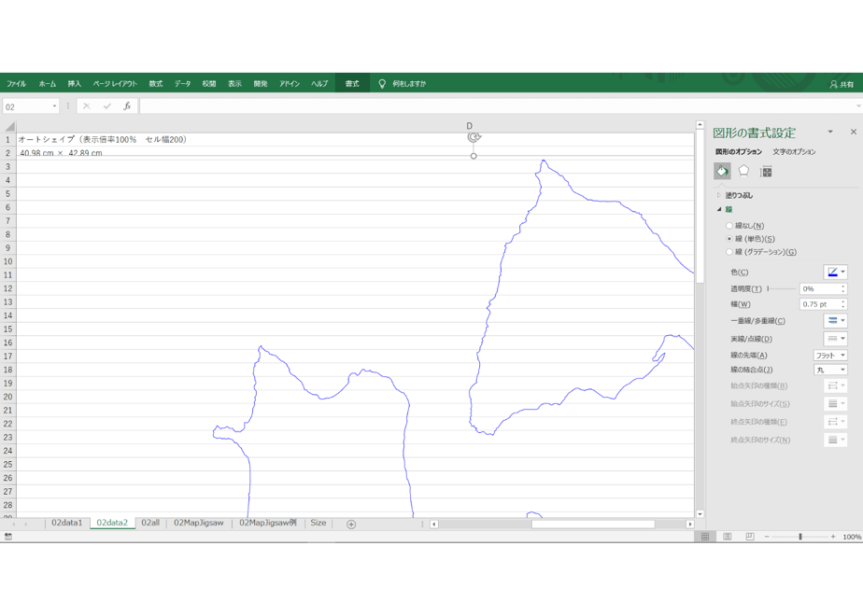Open the ホーム Home ribbon tab
The image size is (863, 616).
click(48, 84)
